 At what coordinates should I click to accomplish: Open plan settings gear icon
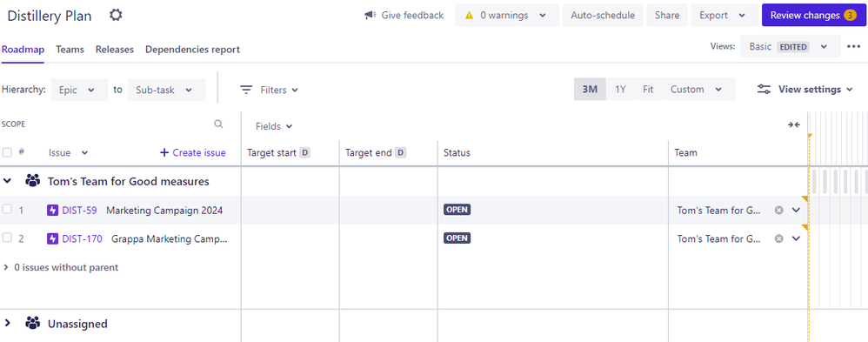click(116, 15)
